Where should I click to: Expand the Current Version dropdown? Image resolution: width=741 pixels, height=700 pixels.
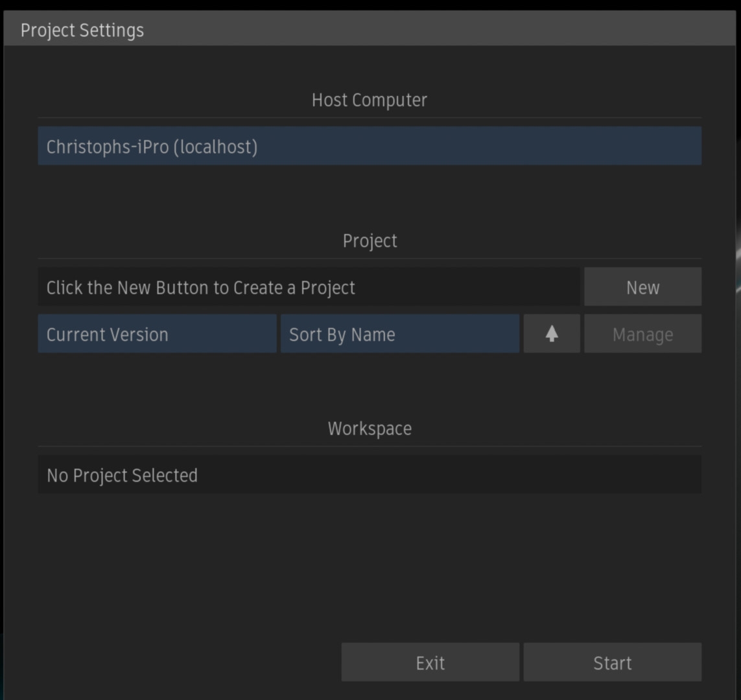157,334
